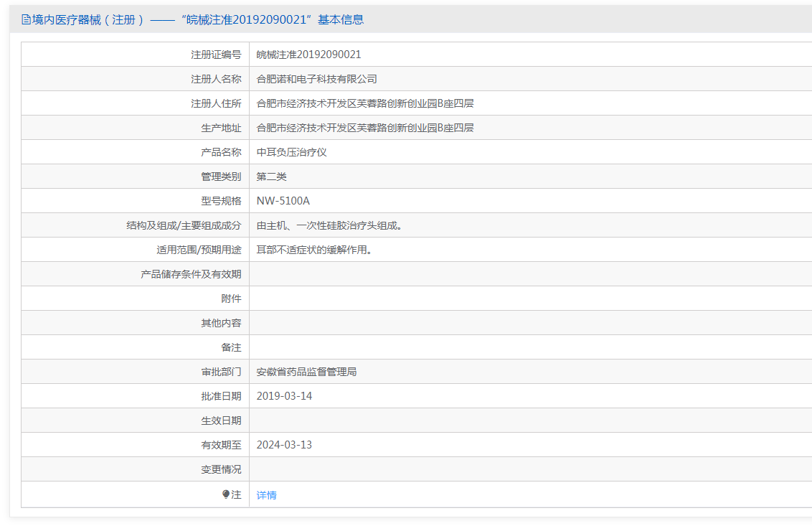The height and width of the screenshot is (526, 812).
Task: Select product name 中耳负压治疗仪
Action: [x=291, y=152]
